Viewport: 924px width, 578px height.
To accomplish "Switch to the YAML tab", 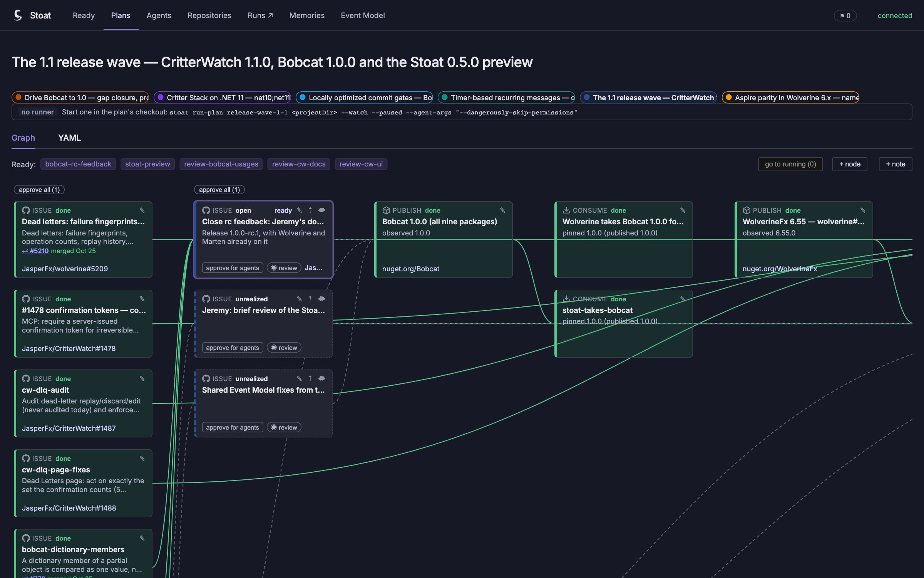I will pyautogui.click(x=69, y=138).
